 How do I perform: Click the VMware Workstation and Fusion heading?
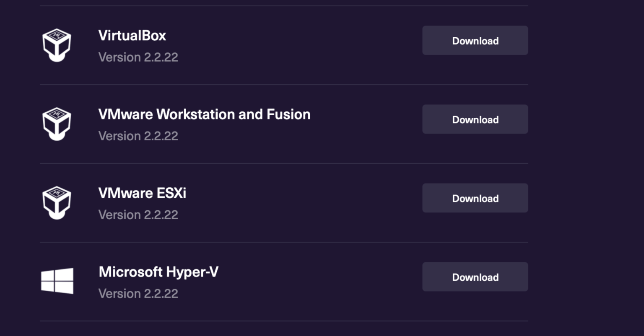204,114
